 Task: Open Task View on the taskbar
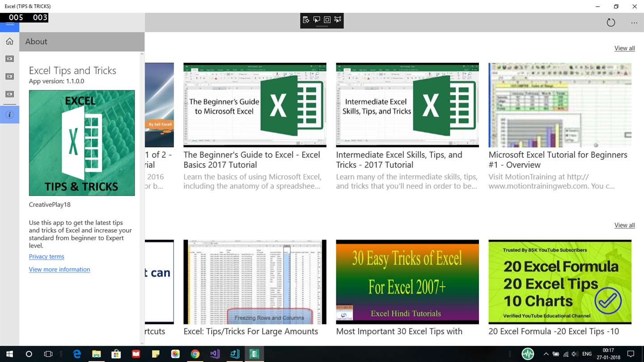[x=48, y=354]
